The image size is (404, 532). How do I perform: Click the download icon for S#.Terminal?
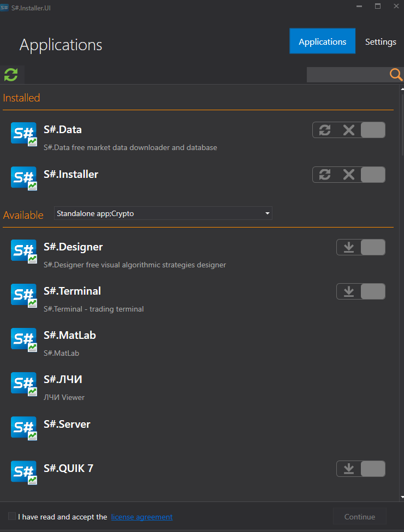(x=349, y=292)
